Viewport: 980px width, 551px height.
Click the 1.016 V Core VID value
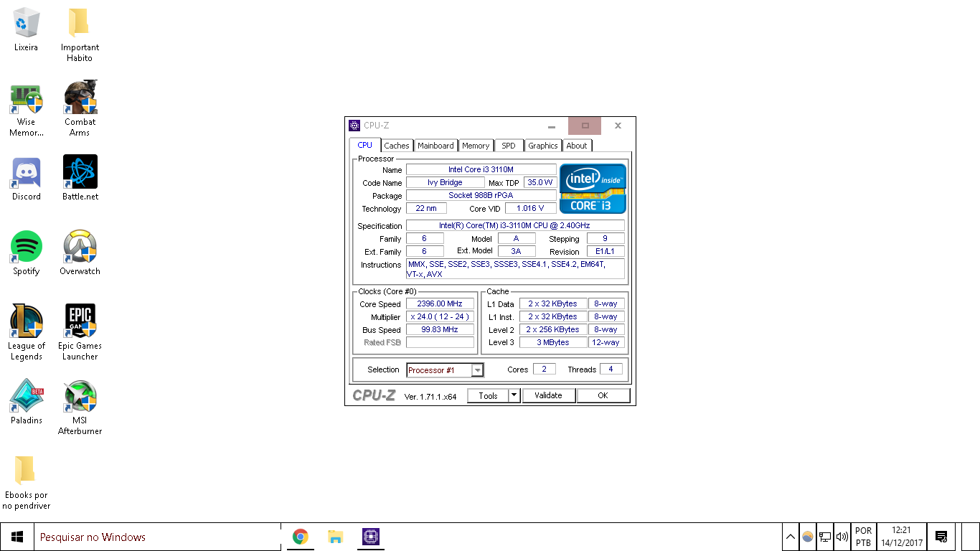click(530, 208)
